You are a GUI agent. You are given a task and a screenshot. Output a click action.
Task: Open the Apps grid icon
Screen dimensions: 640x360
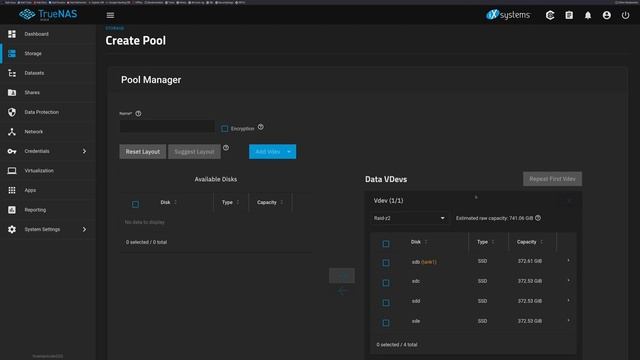12,190
